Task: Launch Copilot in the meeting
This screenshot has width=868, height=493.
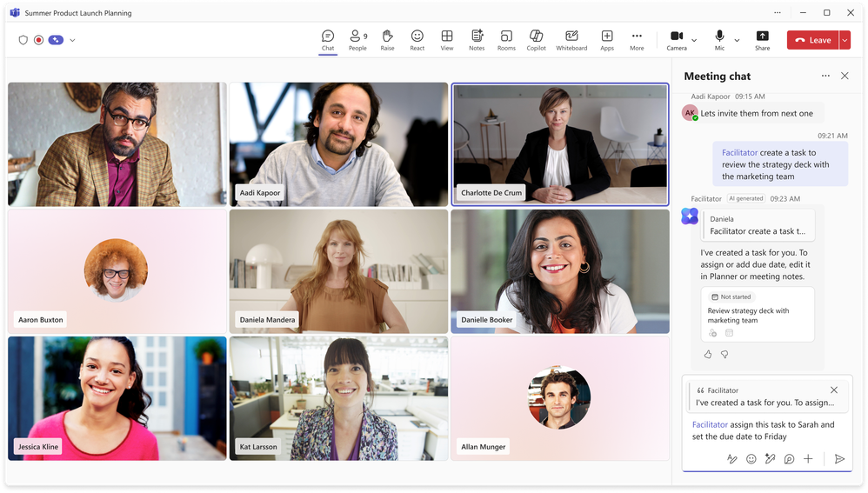Action: coord(536,40)
